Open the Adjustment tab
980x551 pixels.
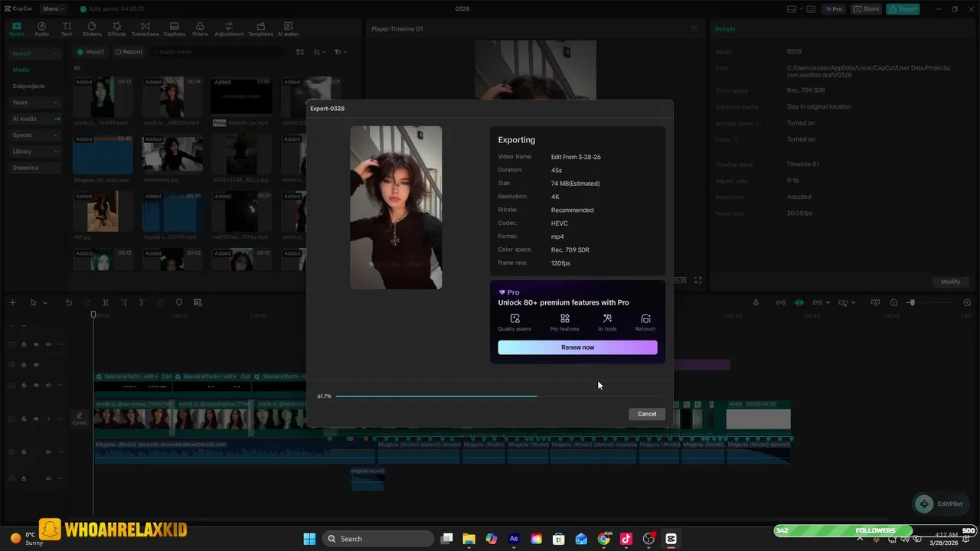tap(229, 29)
